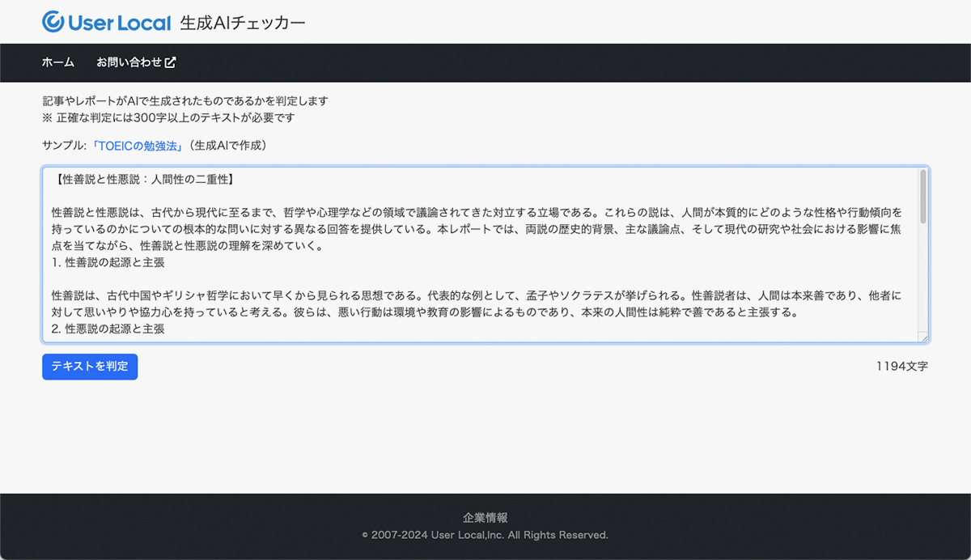Click the text area resize handle corner
The height and width of the screenshot is (560, 971).
coord(923,337)
